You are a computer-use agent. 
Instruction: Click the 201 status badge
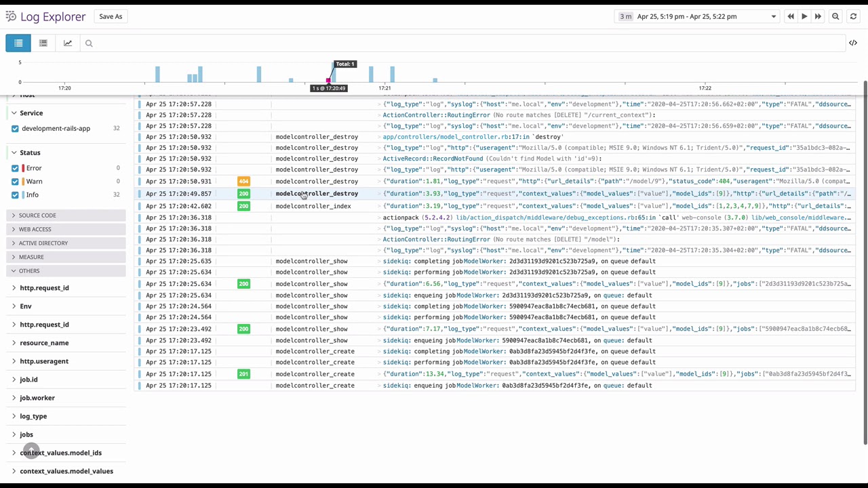click(243, 374)
